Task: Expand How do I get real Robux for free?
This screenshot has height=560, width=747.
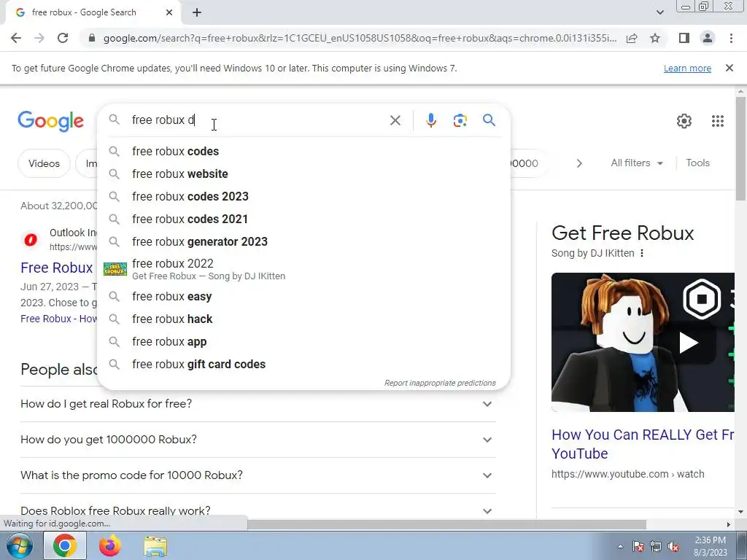Action: [x=258, y=404]
